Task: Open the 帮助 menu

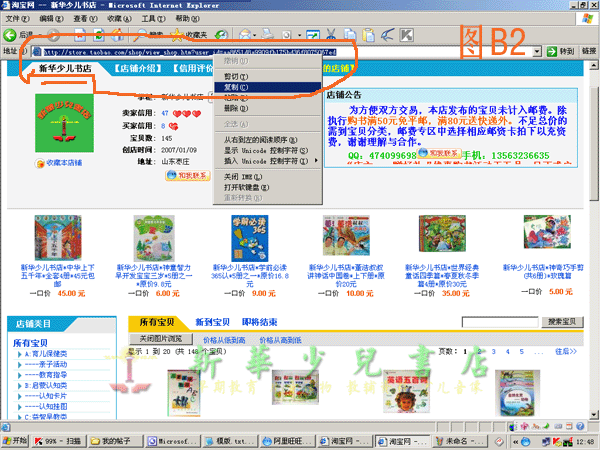Action: (187, 18)
